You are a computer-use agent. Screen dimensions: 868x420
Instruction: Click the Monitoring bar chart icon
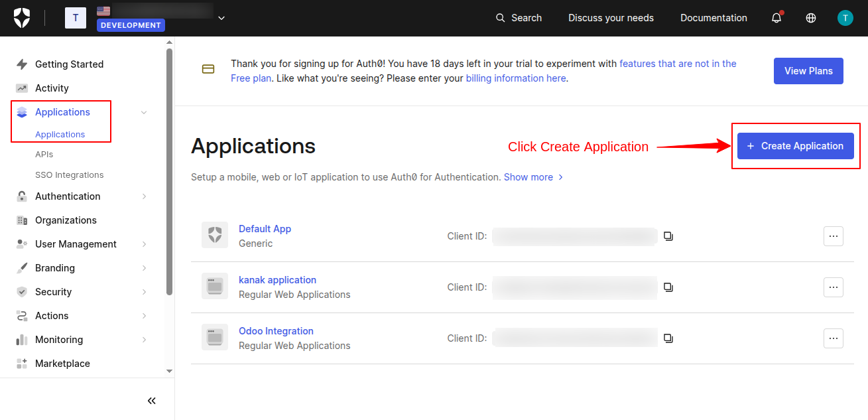(22, 340)
